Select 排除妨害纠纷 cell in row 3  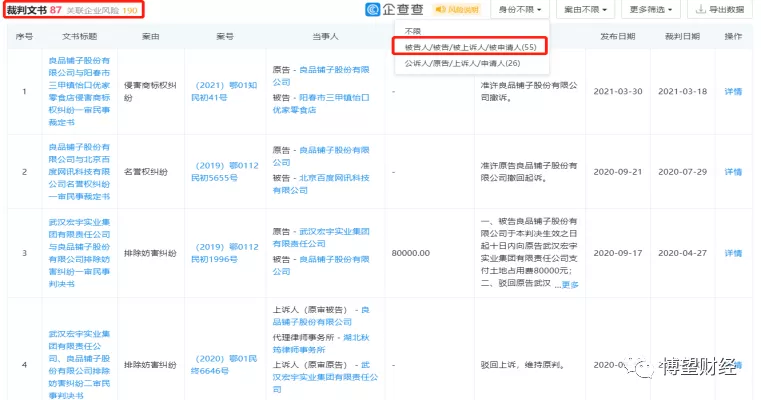coord(150,253)
